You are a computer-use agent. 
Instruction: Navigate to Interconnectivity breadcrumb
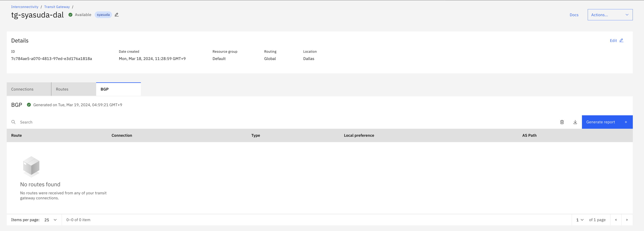tap(25, 7)
